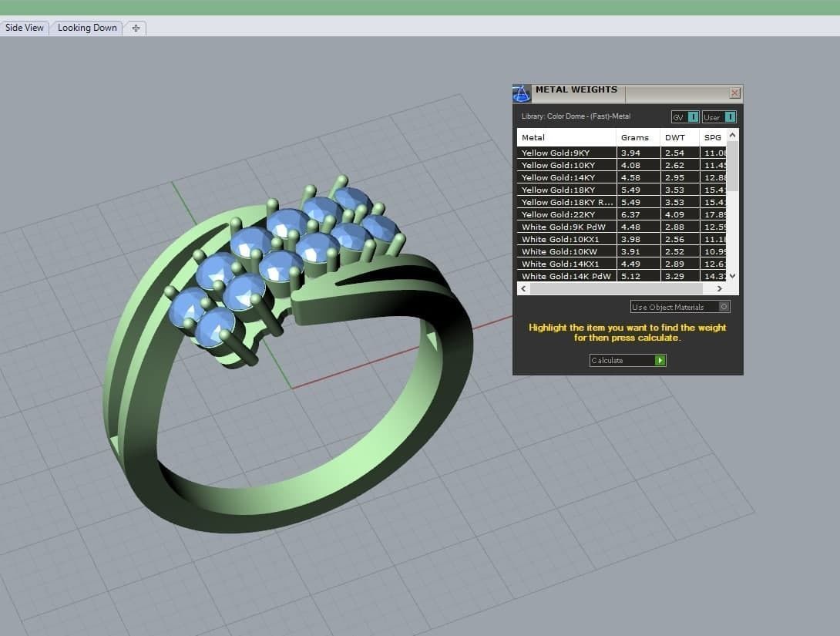Toggle Use Object Materials option
Viewport: 840px width, 636px height.
[680, 307]
